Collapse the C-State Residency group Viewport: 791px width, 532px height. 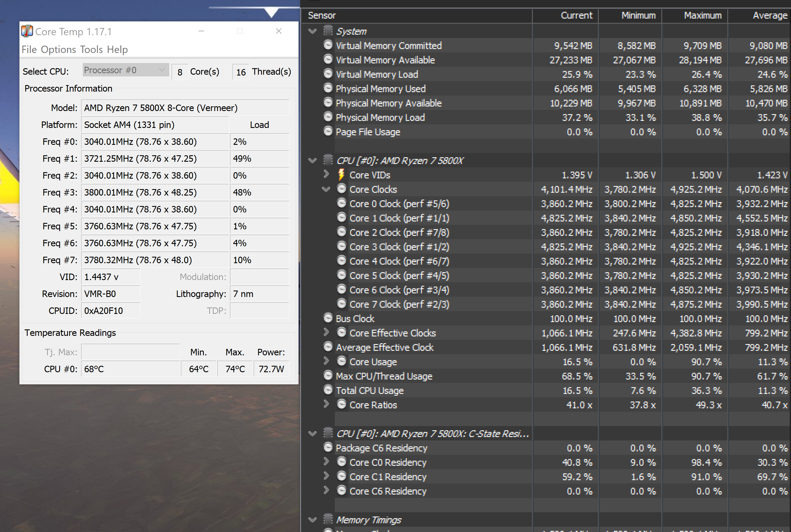tap(312, 434)
